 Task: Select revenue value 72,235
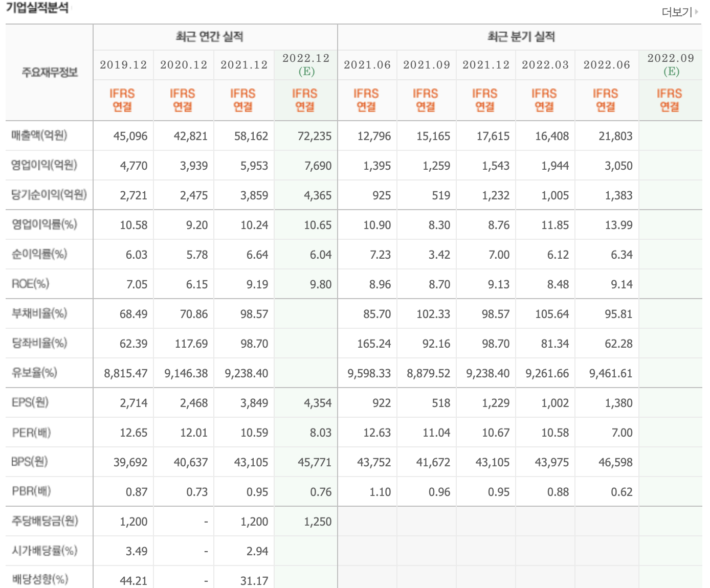tap(315, 137)
